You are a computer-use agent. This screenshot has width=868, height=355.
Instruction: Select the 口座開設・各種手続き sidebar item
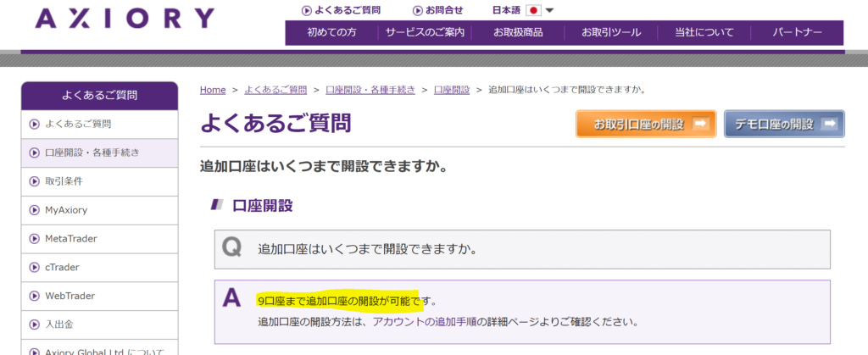pos(100,153)
